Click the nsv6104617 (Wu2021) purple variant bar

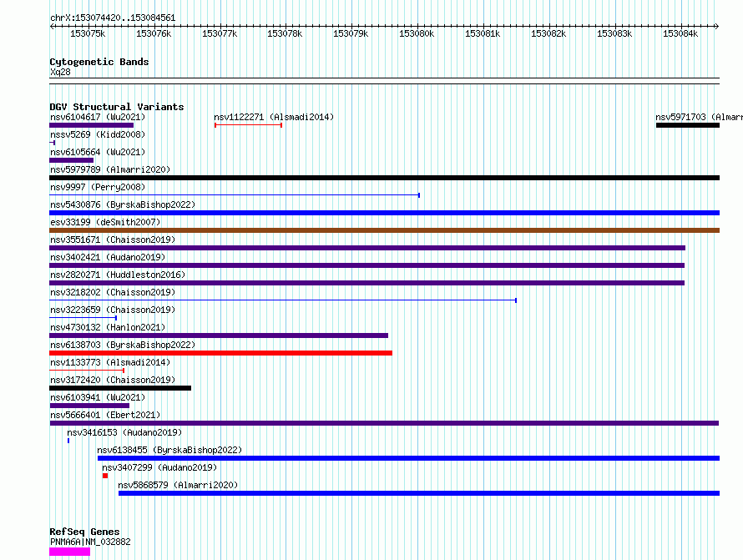92,125
